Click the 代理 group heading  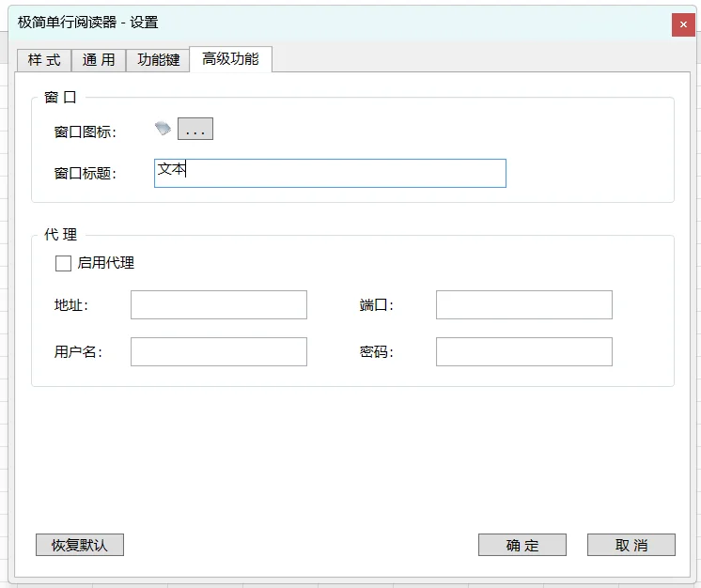pyautogui.click(x=60, y=235)
